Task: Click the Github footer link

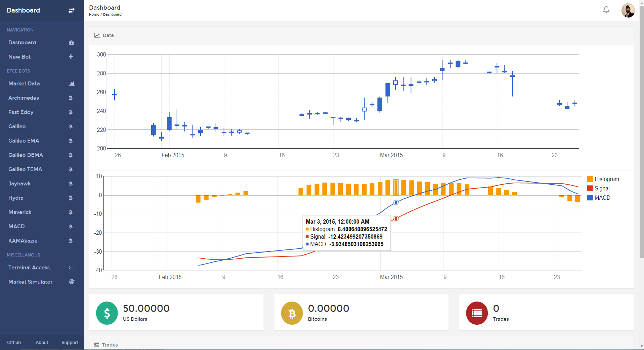Action: point(14,342)
